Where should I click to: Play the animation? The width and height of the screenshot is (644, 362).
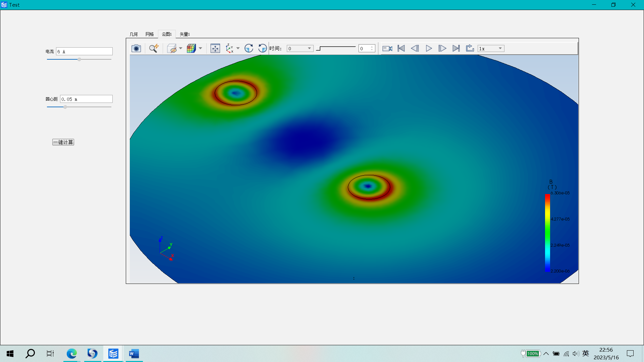click(x=429, y=48)
